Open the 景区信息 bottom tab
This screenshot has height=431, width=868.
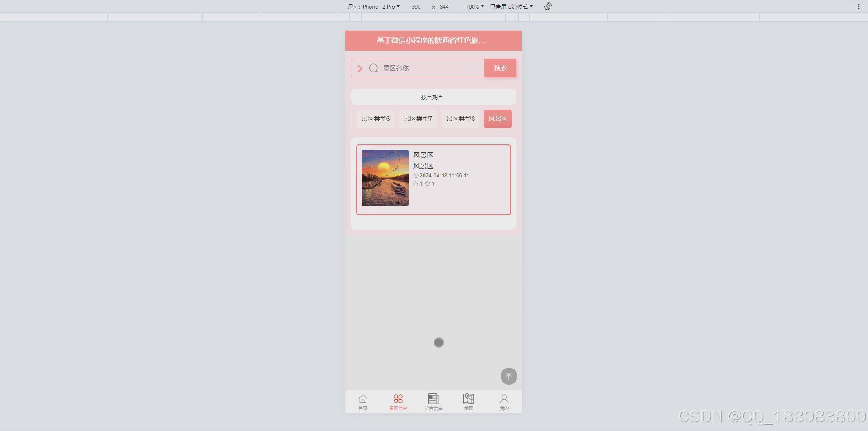point(398,402)
